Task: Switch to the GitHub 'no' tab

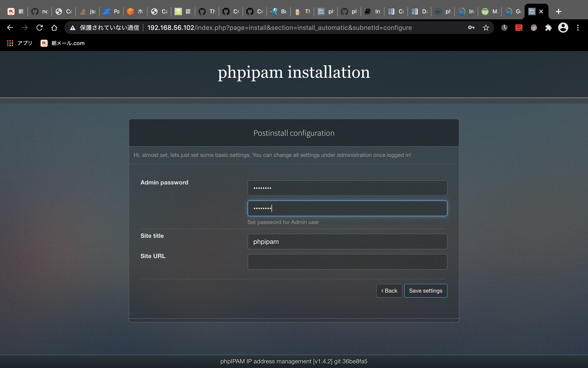Action: [40, 11]
